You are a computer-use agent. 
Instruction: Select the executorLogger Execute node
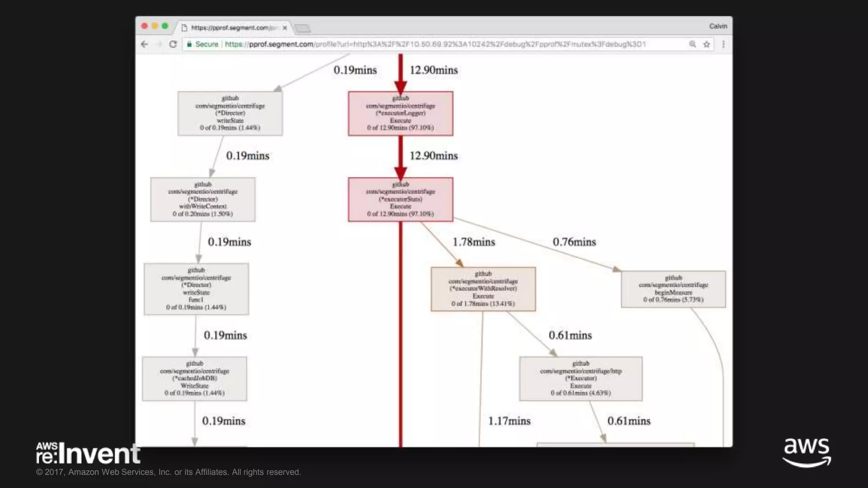click(401, 114)
